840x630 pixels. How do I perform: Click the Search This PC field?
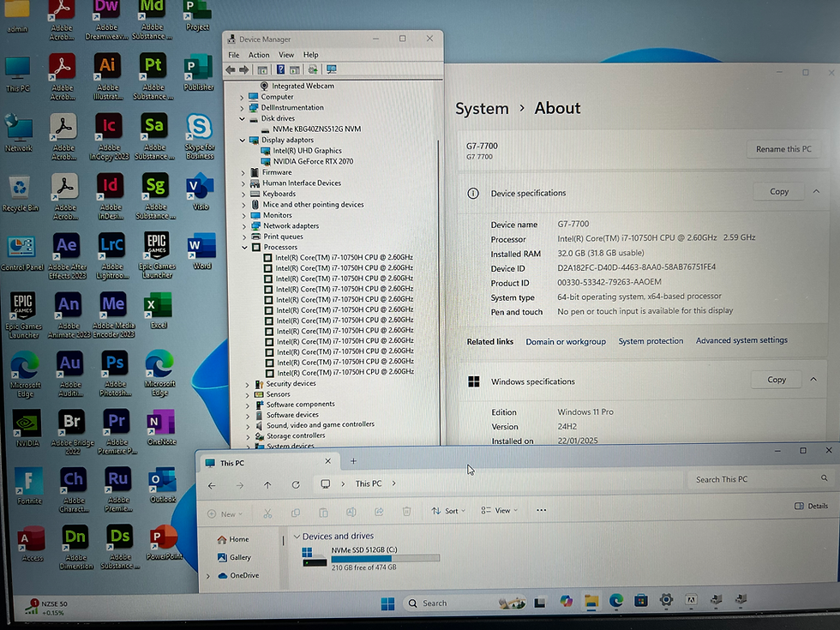point(759,479)
